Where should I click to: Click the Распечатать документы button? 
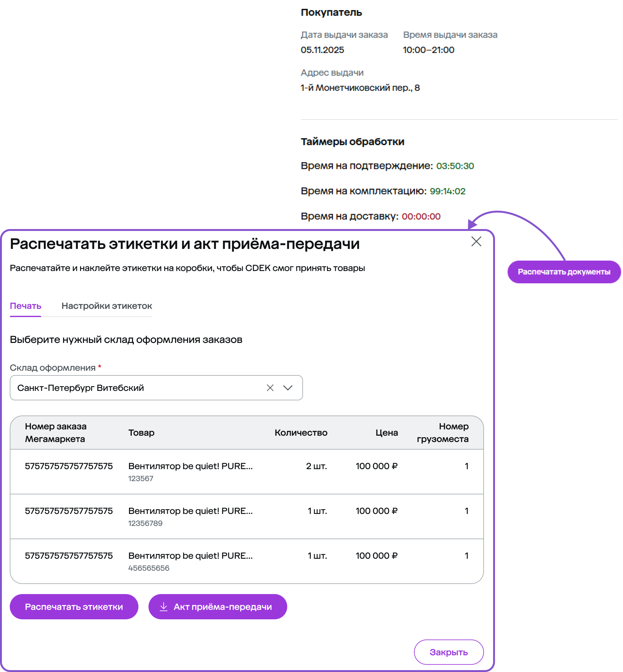coord(564,272)
